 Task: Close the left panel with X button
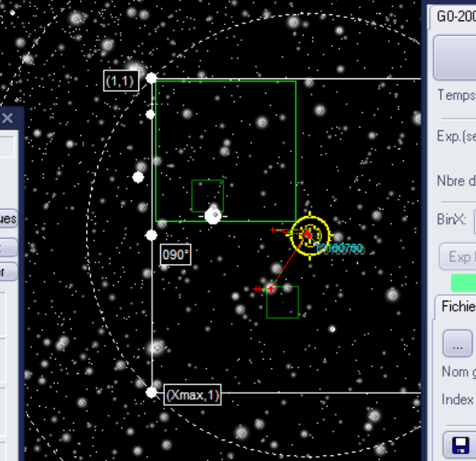click(8, 119)
